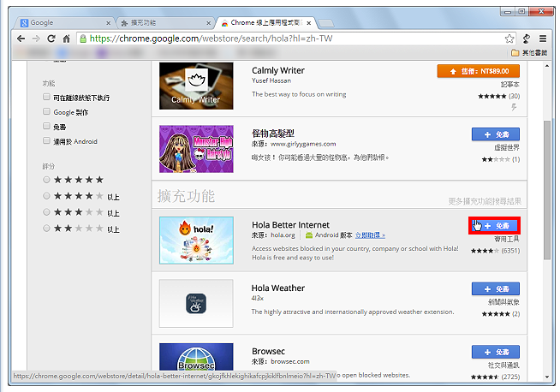This screenshot has width=560, height=392.
Task: Click the page scrollbar up arrow
Action: click(x=547, y=66)
